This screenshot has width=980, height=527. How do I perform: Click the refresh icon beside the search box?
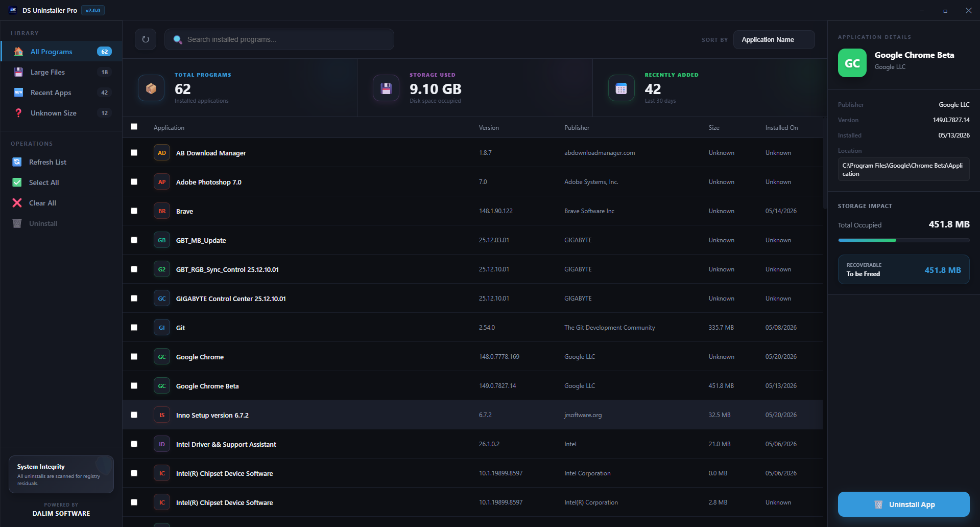(146, 39)
